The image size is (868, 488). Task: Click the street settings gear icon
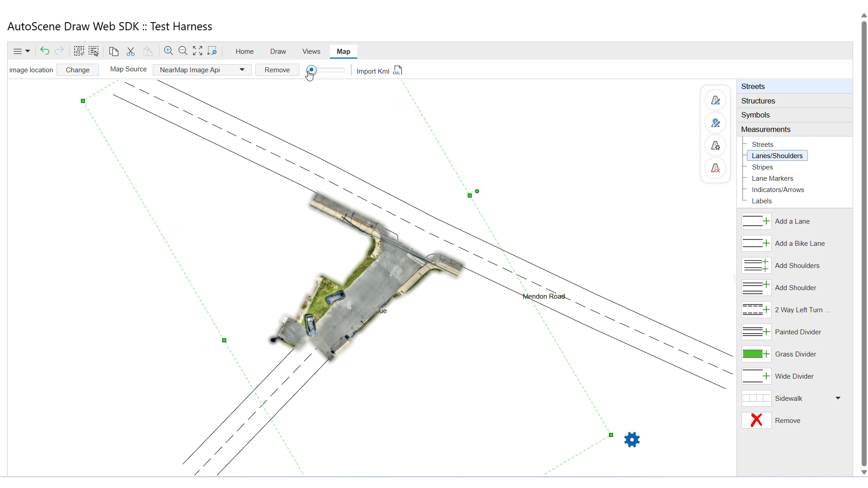[x=715, y=145]
